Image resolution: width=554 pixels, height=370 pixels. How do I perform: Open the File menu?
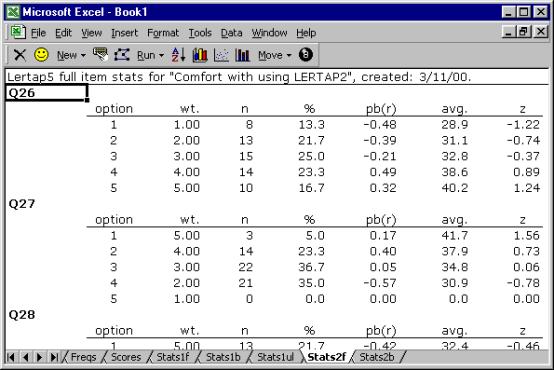click(38, 33)
